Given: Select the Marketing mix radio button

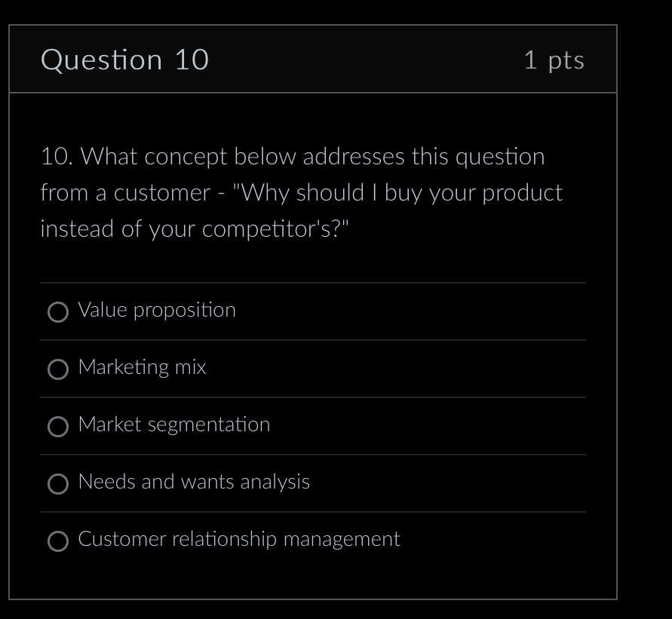Looking at the screenshot, I should point(58,369).
